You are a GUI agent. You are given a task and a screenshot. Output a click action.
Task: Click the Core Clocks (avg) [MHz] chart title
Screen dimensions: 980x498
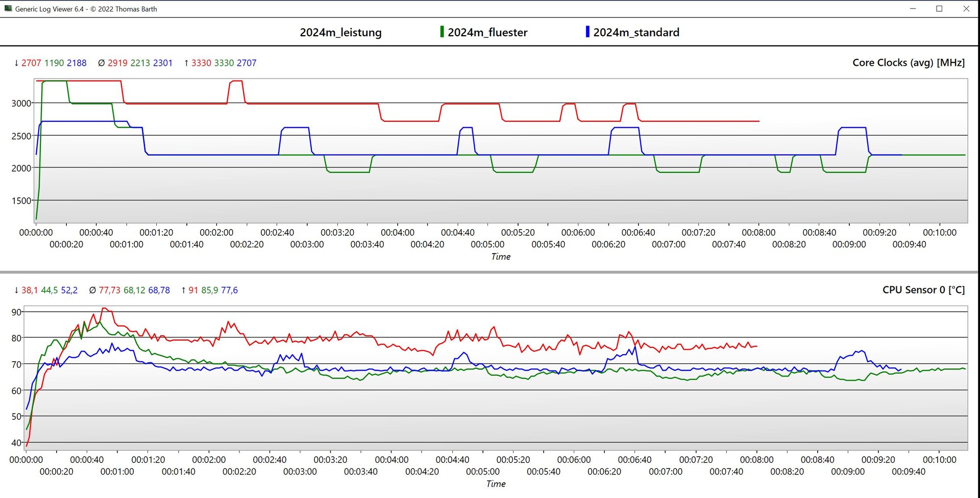[909, 63]
